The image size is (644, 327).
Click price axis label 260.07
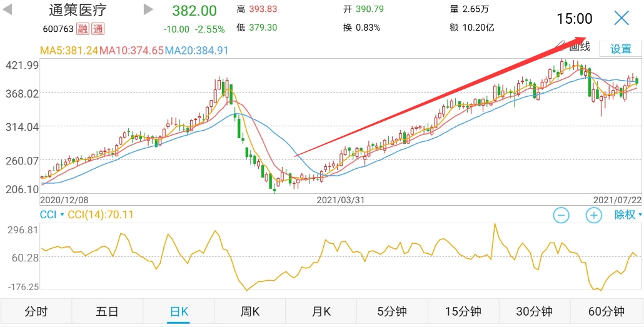click(21, 160)
